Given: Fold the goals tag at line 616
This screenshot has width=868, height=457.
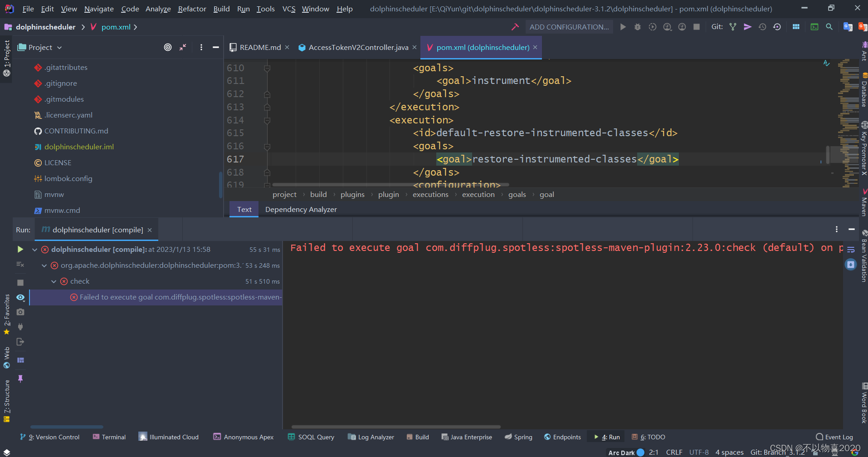Looking at the screenshot, I should [267, 147].
